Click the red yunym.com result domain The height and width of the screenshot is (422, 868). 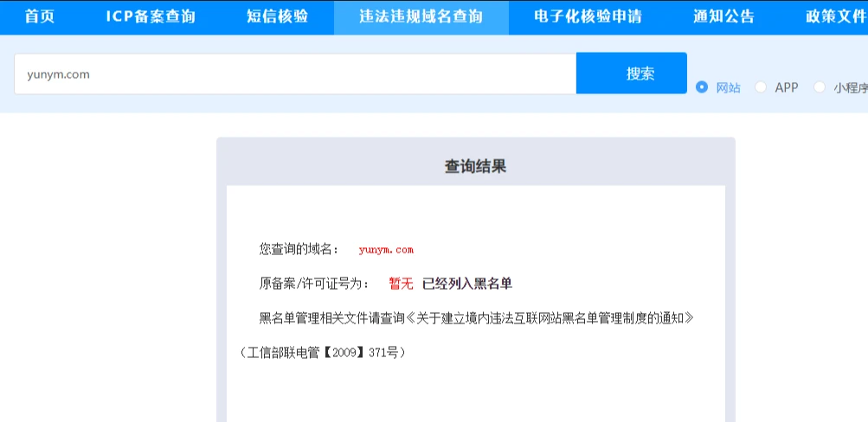pos(386,250)
